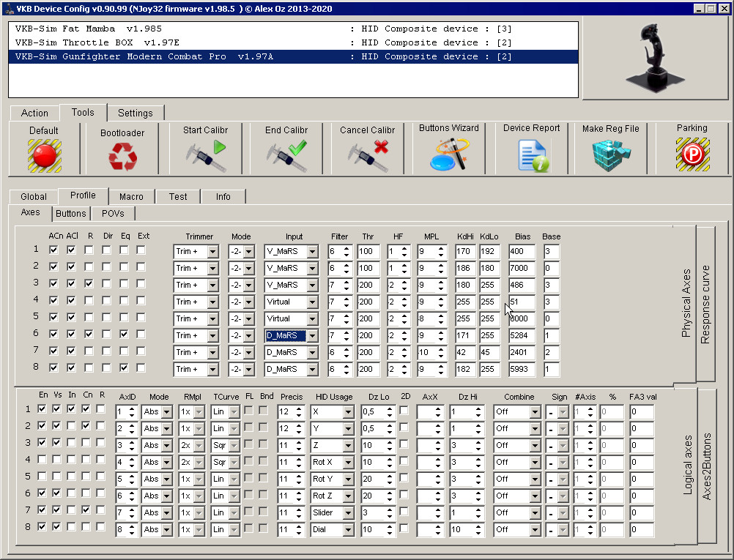Open Input dropdown for physical axis 5
Viewport: 734px width, 560px height.
[x=312, y=319]
